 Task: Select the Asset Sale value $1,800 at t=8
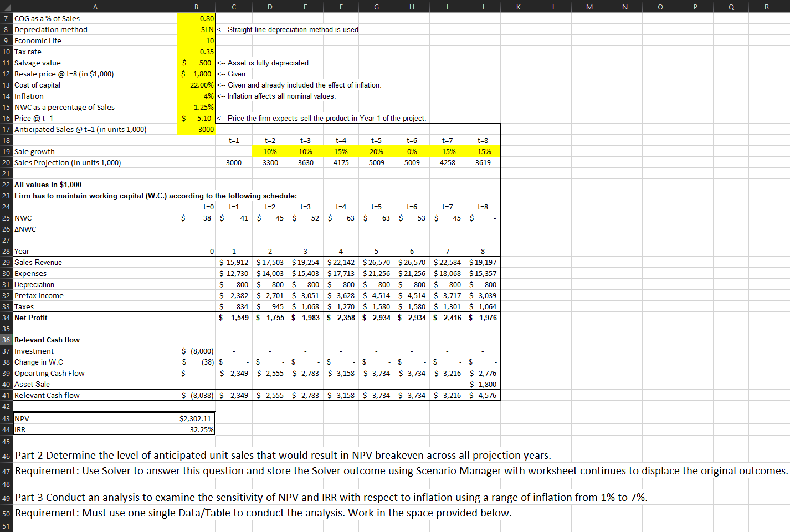tap(482, 384)
